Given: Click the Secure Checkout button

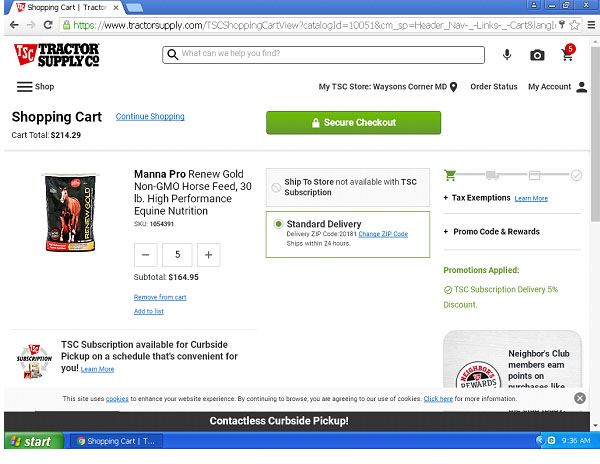Looking at the screenshot, I should pyautogui.click(x=353, y=123).
